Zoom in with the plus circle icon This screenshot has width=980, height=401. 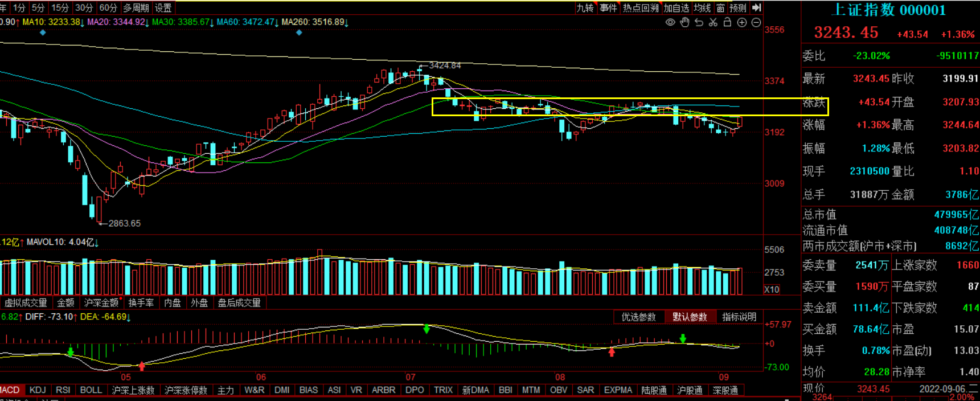pos(742,22)
